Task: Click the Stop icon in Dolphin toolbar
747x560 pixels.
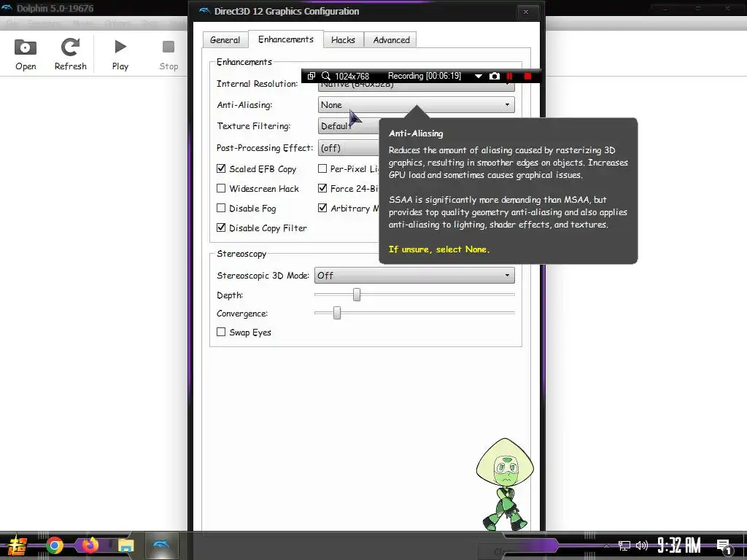Action: pyautogui.click(x=169, y=47)
